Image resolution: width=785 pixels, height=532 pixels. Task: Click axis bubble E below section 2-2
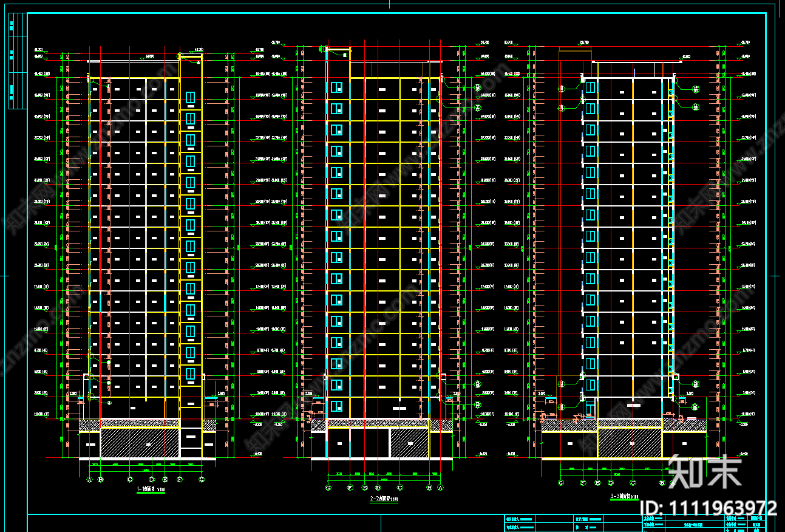click(365, 488)
